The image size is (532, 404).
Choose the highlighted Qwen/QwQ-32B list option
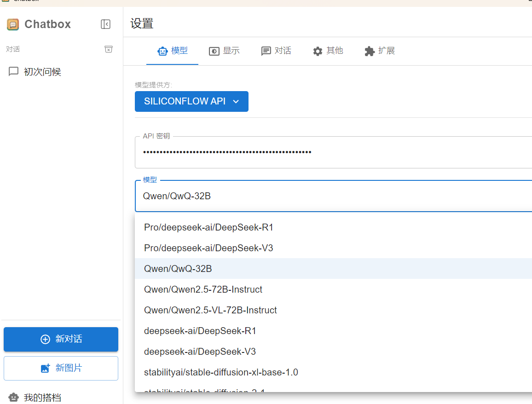point(334,269)
